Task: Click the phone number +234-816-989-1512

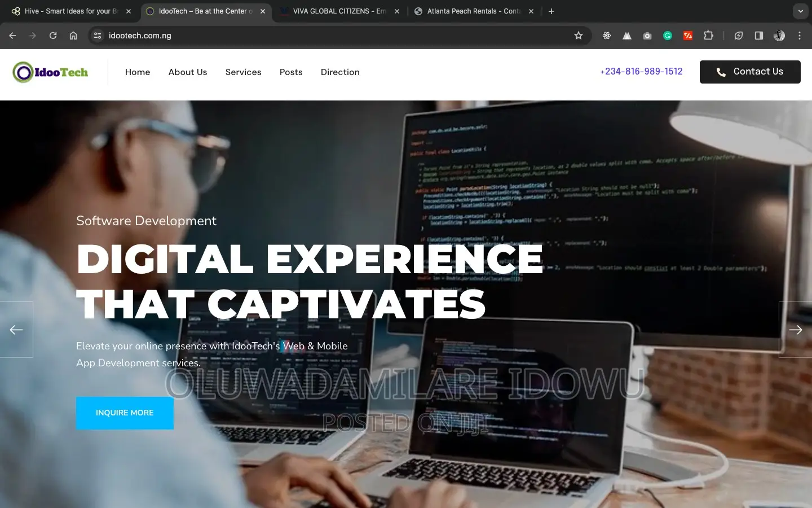Action: click(x=641, y=72)
